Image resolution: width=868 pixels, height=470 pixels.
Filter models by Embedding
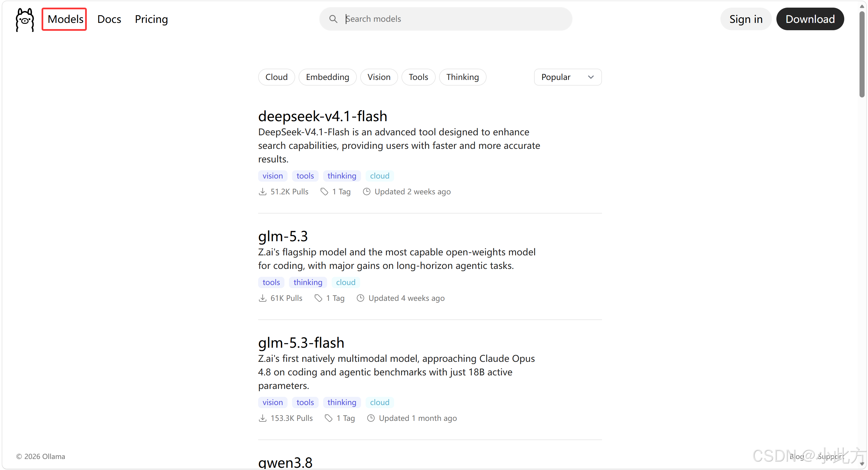[327, 77]
